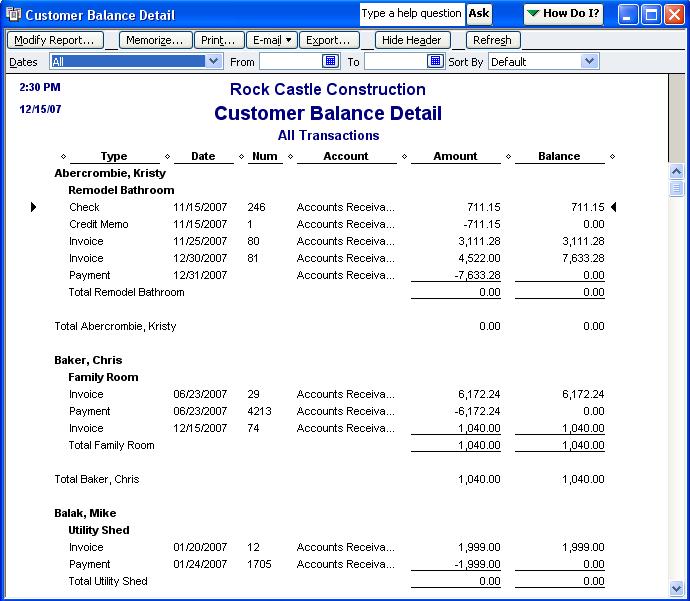Select the Payment dated 12/31/2007
Viewport: 690px width, 601px height.
coord(337,275)
